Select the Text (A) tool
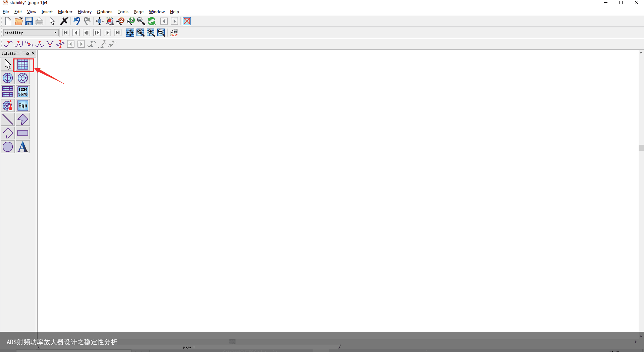This screenshot has width=644, height=352. [23, 147]
